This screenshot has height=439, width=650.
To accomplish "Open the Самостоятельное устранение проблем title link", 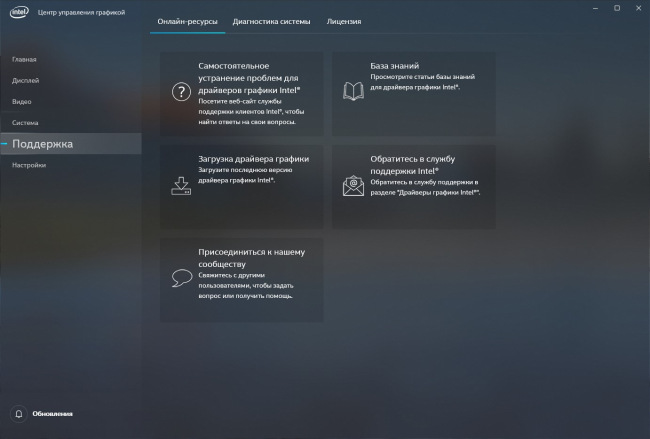I will [249, 78].
